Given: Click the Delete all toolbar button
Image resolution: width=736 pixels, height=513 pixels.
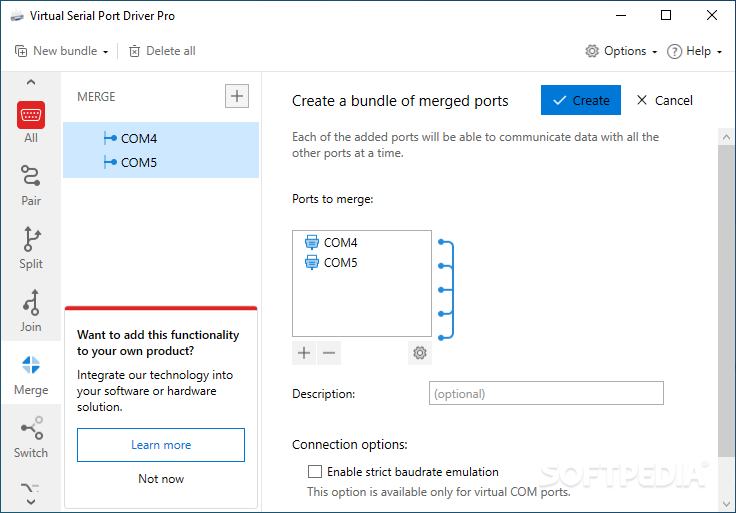Looking at the screenshot, I should tap(162, 51).
